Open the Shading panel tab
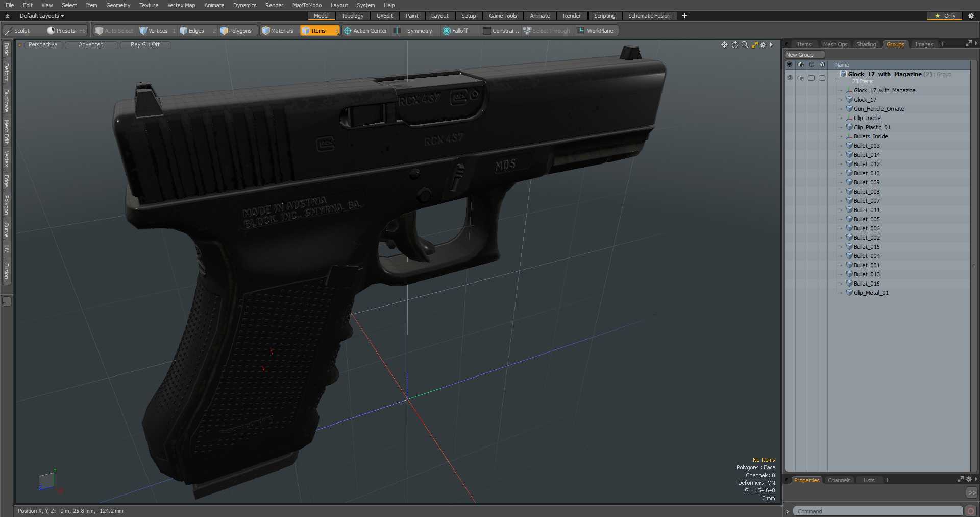 click(x=866, y=44)
